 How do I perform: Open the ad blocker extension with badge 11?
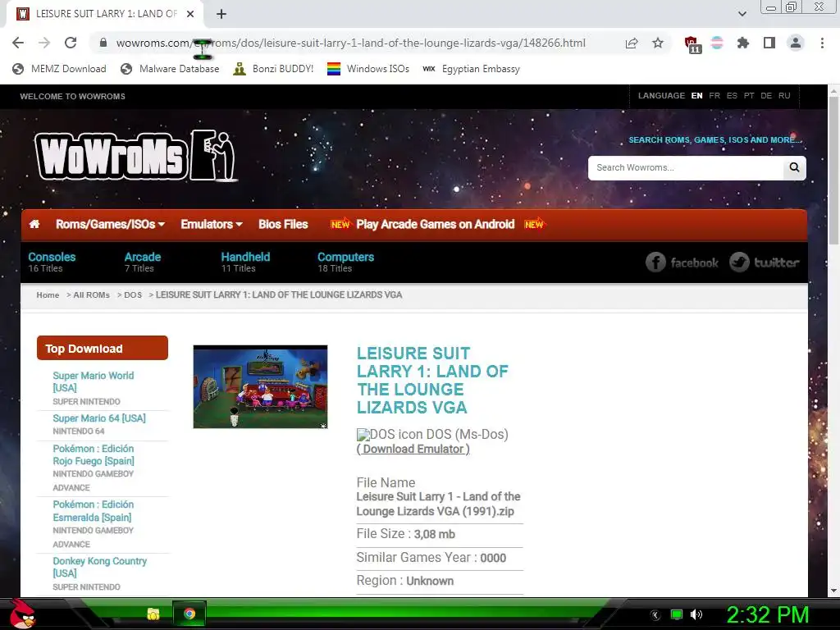[692, 44]
